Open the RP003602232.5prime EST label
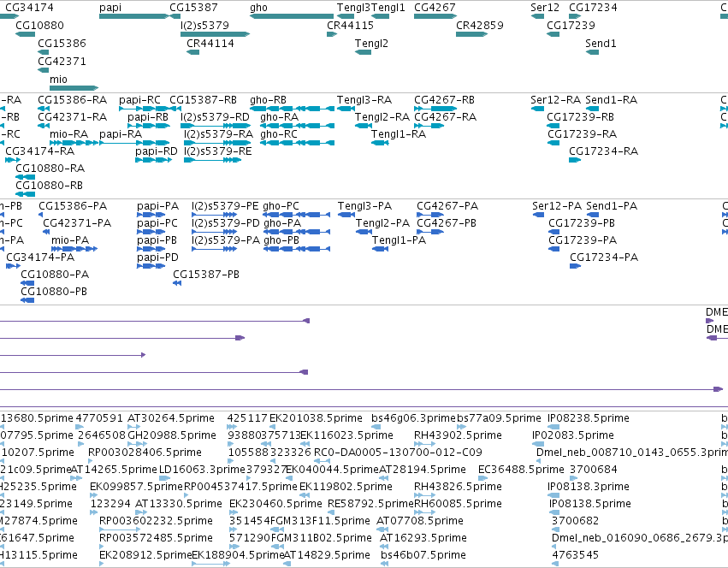The height and width of the screenshot is (568, 728). pyautogui.click(x=156, y=521)
